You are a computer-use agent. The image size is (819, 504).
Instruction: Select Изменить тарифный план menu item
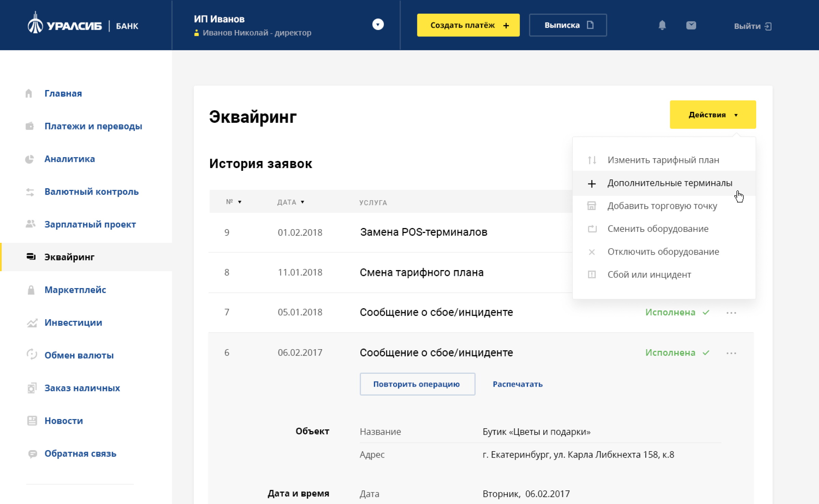(x=664, y=160)
